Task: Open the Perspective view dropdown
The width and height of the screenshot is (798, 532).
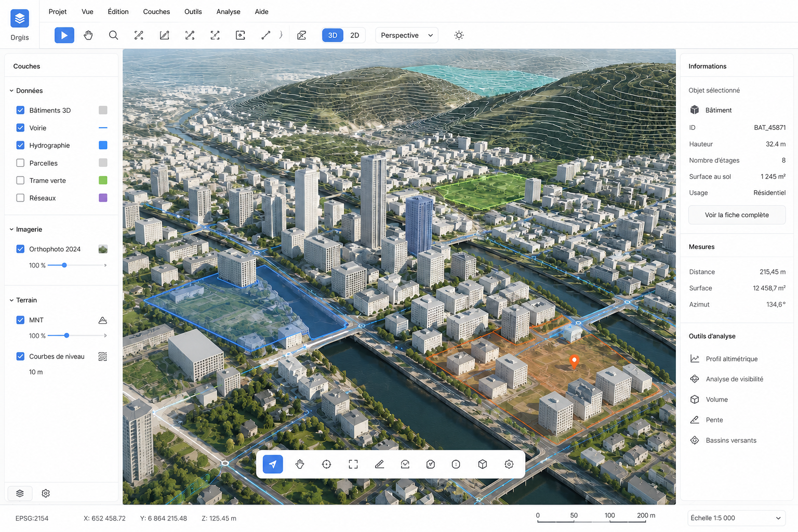Action: pyautogui.click(x=407, y=35)
